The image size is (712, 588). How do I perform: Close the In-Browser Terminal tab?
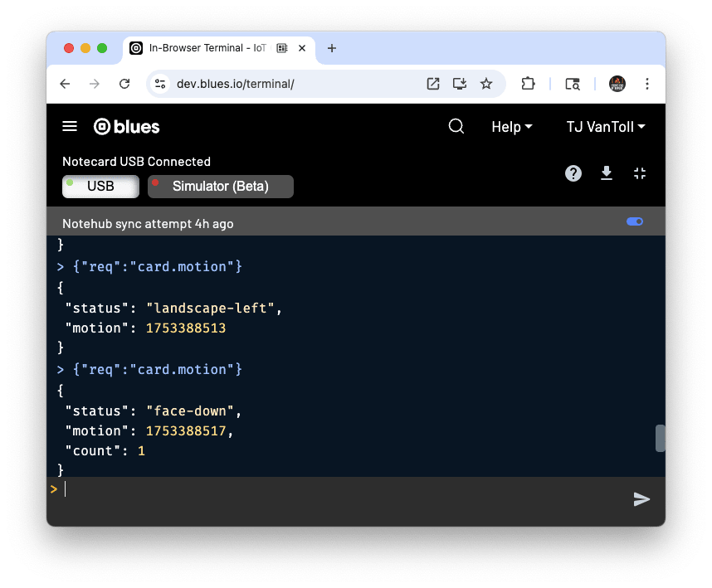[302, 48]
